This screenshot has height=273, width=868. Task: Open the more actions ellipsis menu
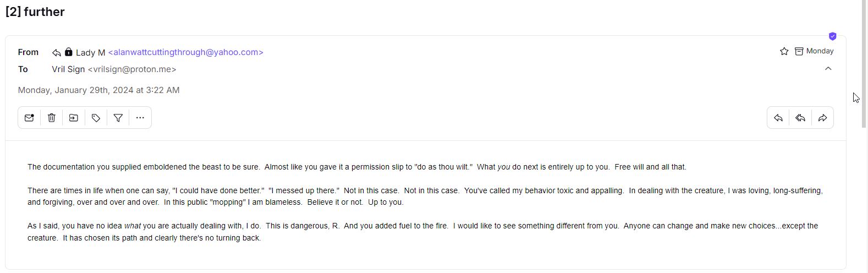coord(140,118)
